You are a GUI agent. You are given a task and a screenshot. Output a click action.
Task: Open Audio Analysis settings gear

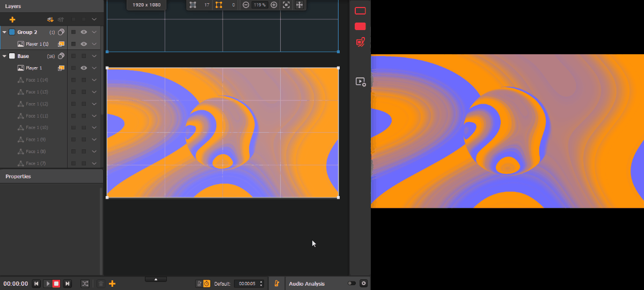click(363, 284)
